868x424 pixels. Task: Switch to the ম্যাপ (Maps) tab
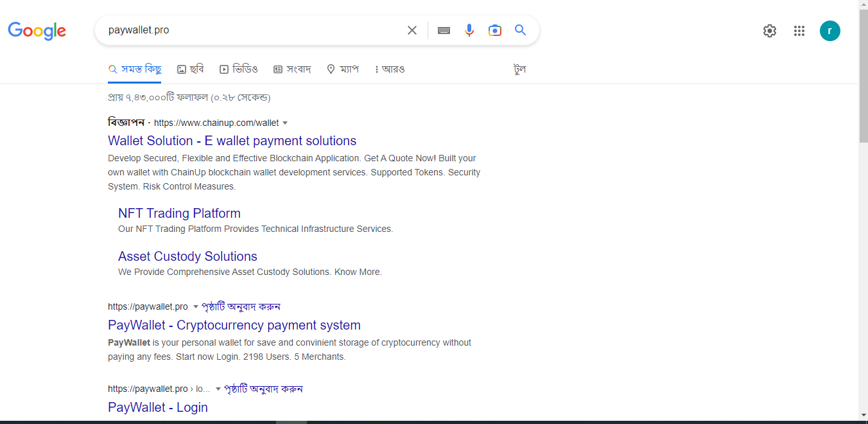tap(343, 69)
